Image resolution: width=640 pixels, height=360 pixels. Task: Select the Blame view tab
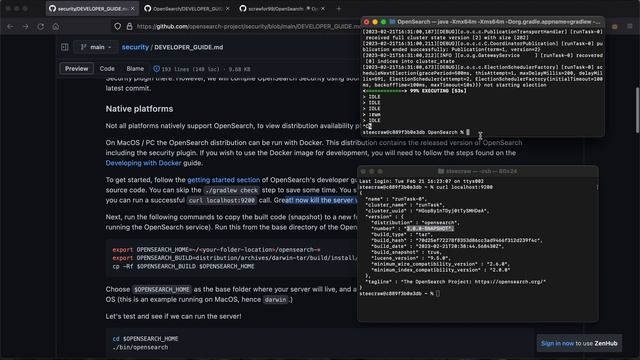(x=135, y=69)
